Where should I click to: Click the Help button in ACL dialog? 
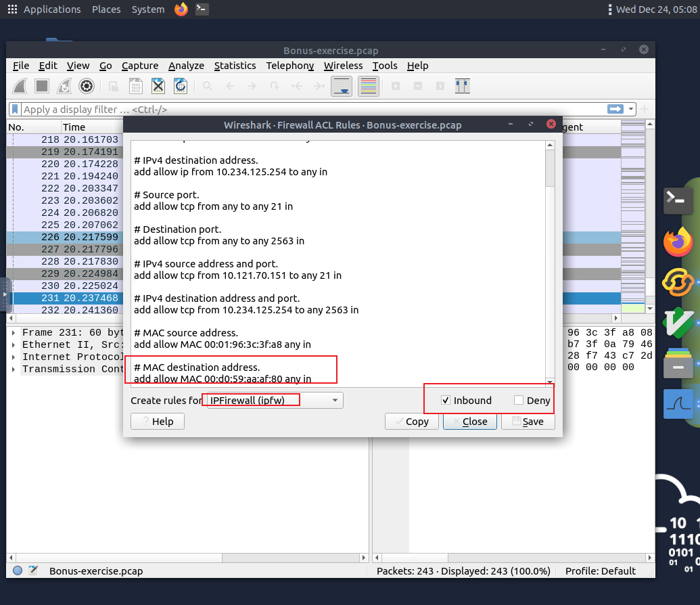(157, 422)
